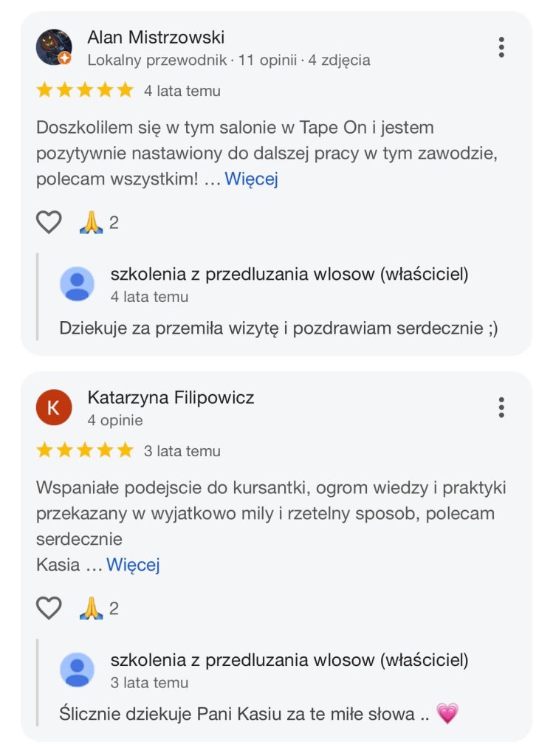Screen dimensions: 553x756
Task: Click owner avatar in reply to Alan
Action: click(x=77, y=284)
